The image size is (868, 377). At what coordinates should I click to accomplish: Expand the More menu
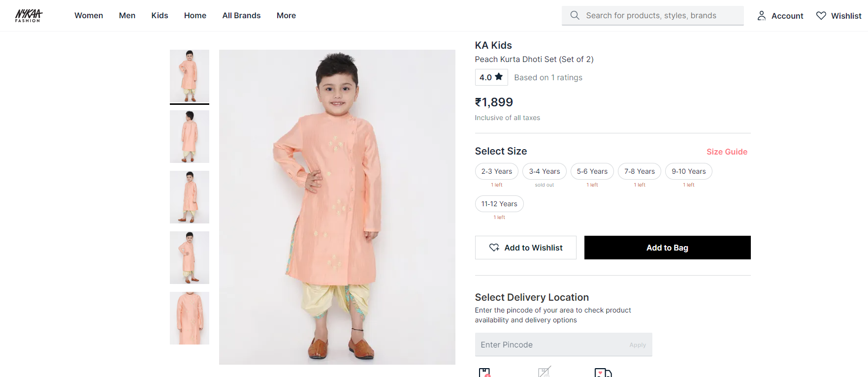pos(286,16)
